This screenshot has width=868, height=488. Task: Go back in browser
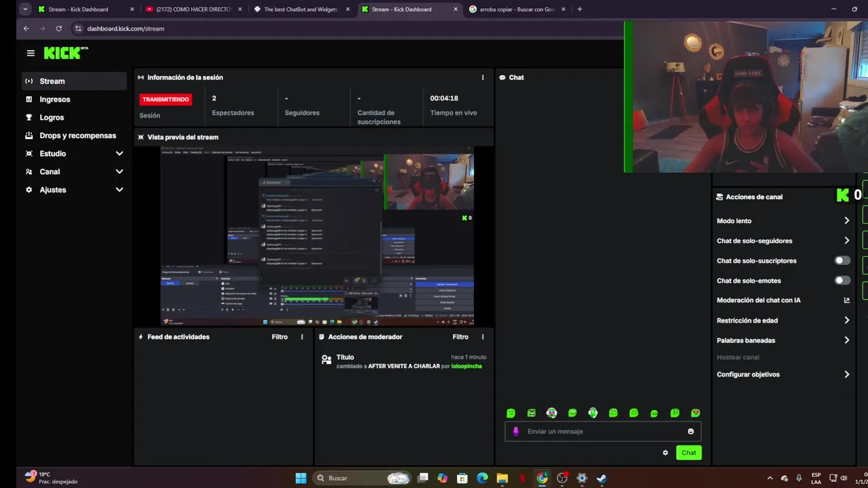[26, 28]
